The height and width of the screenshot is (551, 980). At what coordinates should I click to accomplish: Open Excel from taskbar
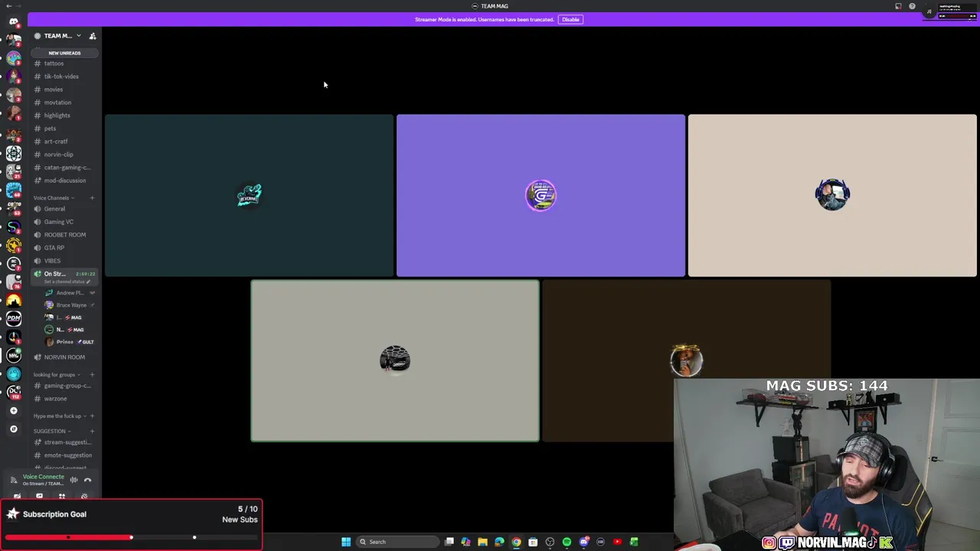click(634, 542)
